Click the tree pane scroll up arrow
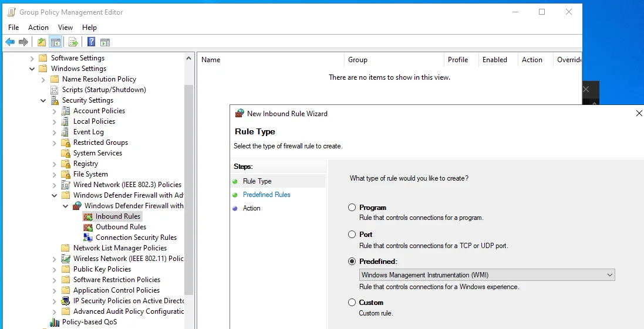Viewport: 644px width, 329px height. click(x=188, y=58)
